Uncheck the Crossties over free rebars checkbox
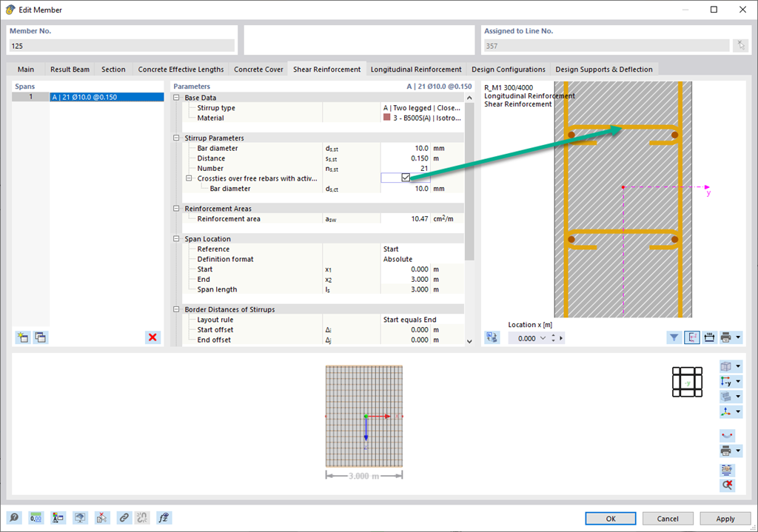 (406, 178)
